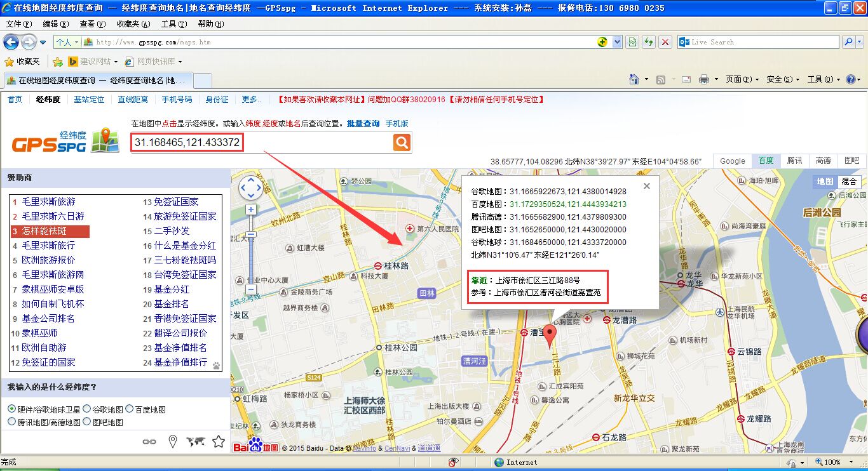Add to favorites bar star-arrow icon

pyautogui.click(x=58, y=62)
